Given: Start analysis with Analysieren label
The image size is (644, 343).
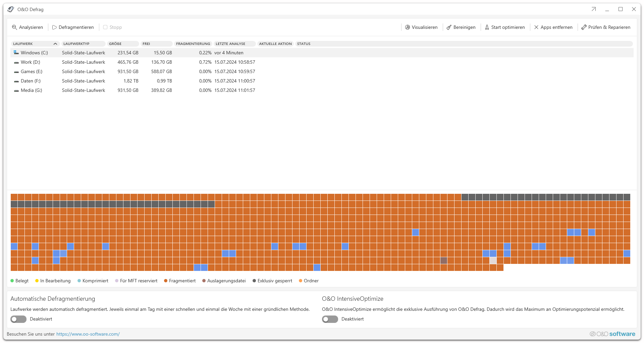Looking at the screenshot, I should point(31,27).
